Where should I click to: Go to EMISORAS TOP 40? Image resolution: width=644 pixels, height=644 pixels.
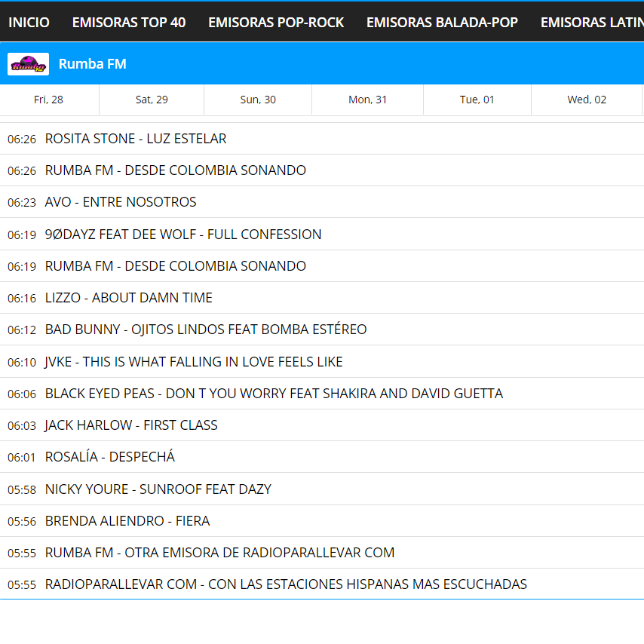coord(129,22)
